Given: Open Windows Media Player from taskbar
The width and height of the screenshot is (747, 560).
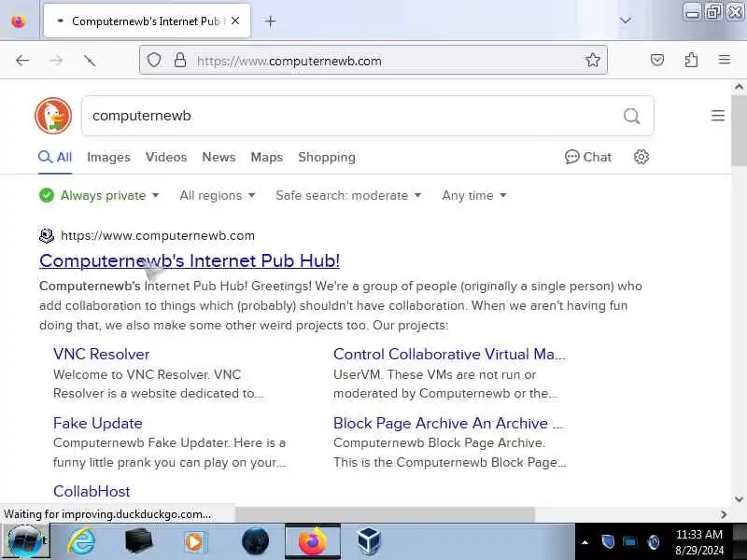Looking at the screenshot, I should [195, 542].
